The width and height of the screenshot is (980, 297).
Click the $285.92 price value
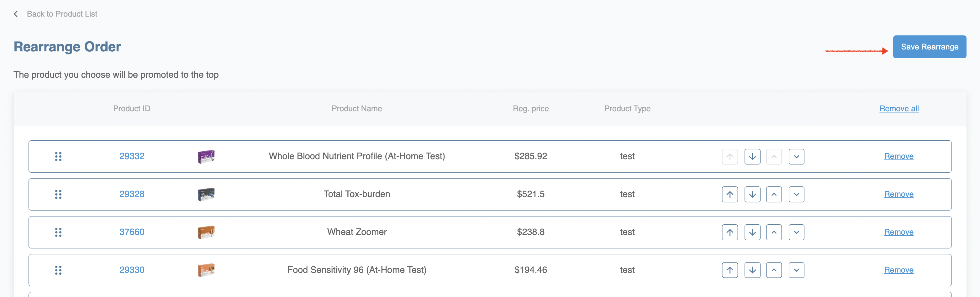(531, 156)
